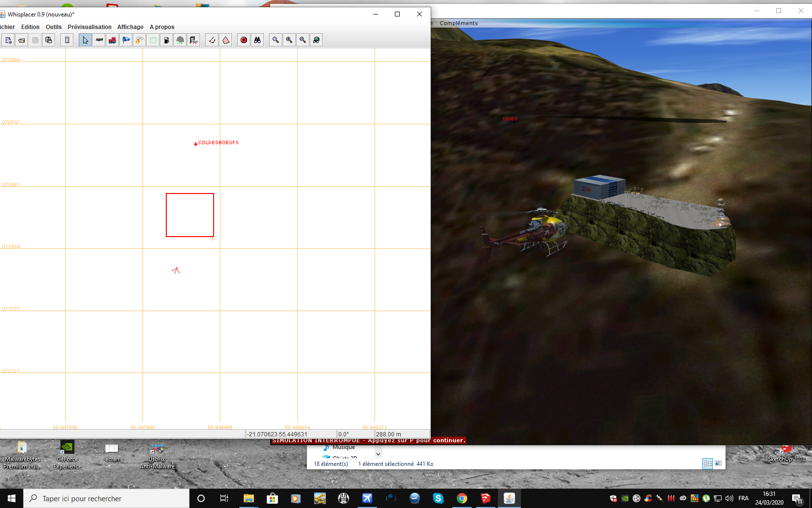Open the notification center in taskbar
The image size is (812, 508).
[x=797, y=499]
